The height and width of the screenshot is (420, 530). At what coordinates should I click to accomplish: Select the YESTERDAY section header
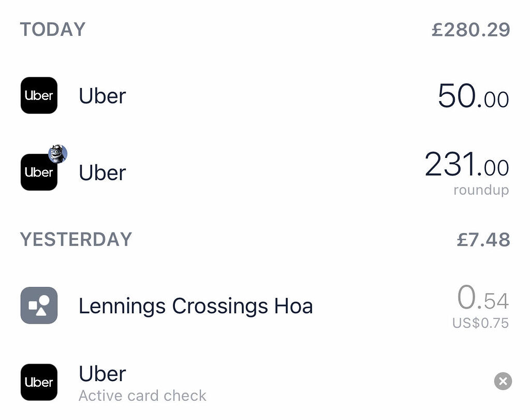[x=76, y=239]
